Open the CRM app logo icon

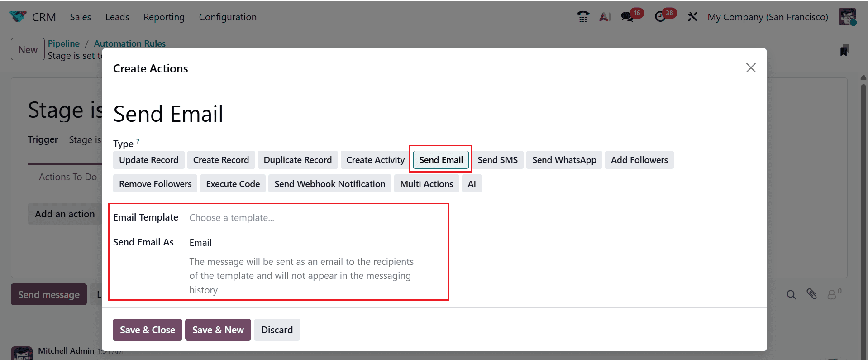18,17
